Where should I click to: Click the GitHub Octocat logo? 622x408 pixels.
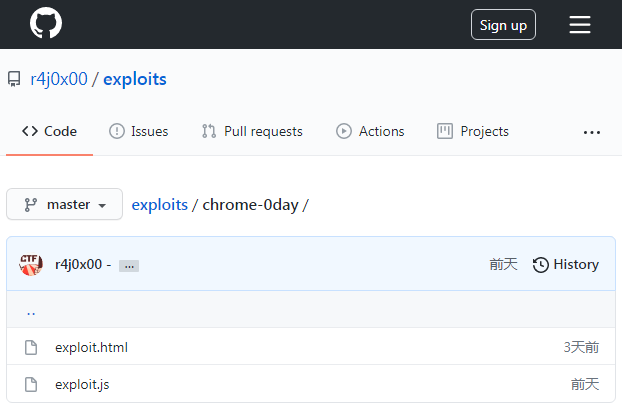pyautogui.click(x=46, y=24)
